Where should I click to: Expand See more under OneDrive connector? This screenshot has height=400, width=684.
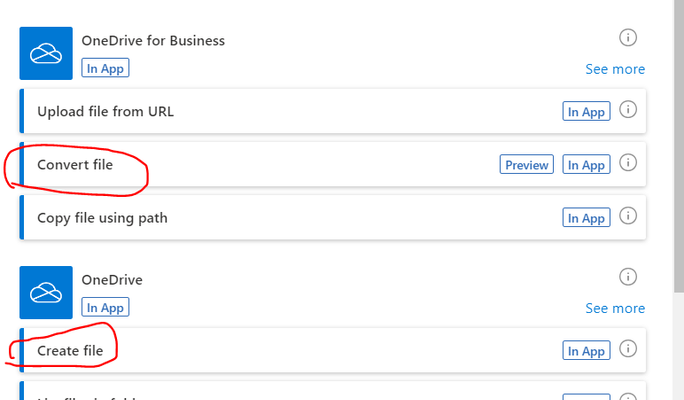[x=615, y=308]
